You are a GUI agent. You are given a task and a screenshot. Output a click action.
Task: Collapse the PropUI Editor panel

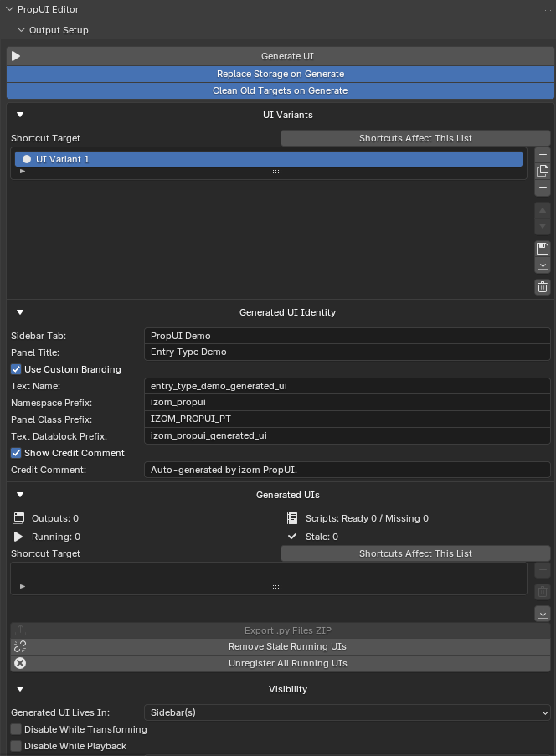(10, 9)
